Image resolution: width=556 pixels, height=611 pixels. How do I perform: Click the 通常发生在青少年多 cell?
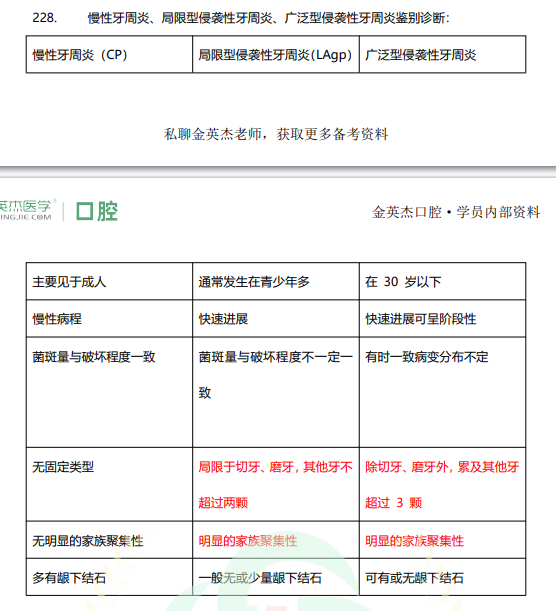[x=276, y=281]
